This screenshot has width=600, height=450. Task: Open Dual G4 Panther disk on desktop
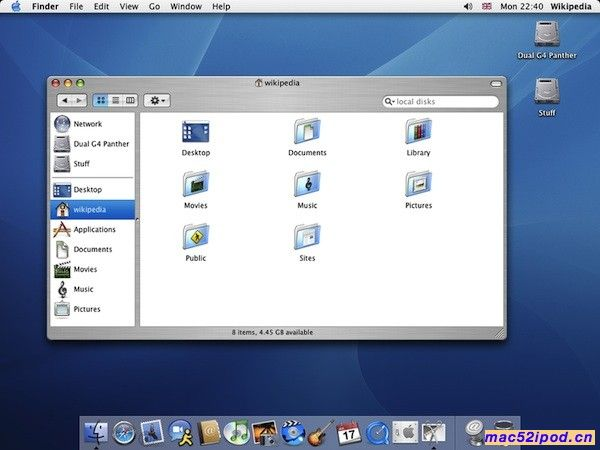coord(547,39)
